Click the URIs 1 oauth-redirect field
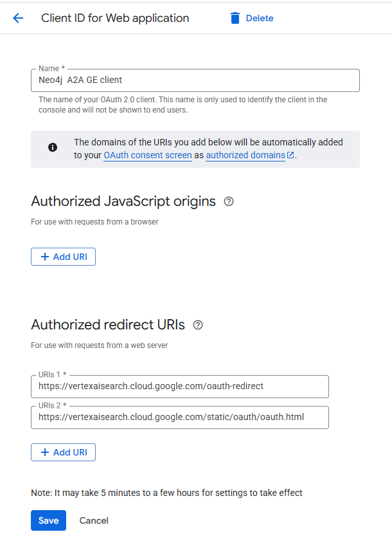 point(179,387)
